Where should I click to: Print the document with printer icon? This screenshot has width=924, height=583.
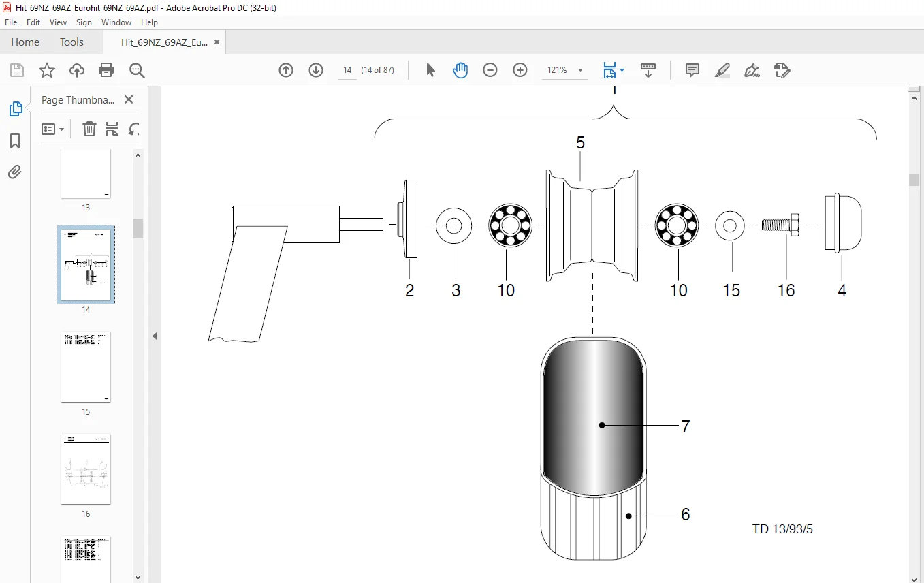(x=106, y=70)
